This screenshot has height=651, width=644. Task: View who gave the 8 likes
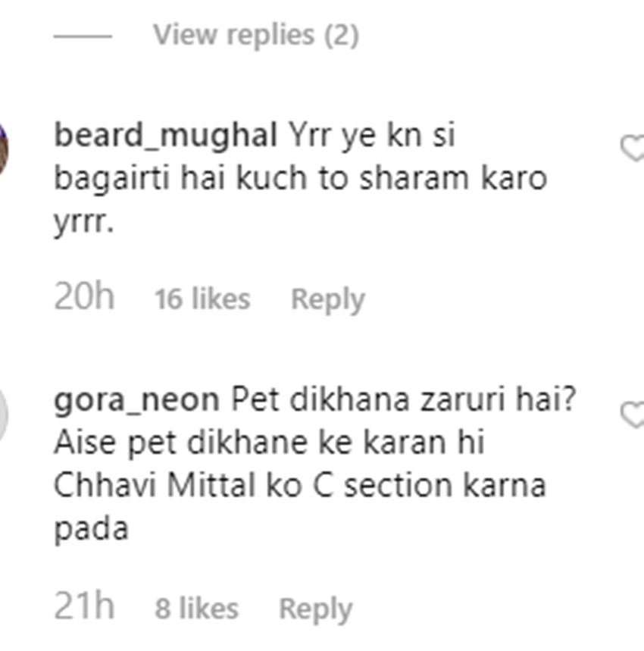tap(196, 609)
